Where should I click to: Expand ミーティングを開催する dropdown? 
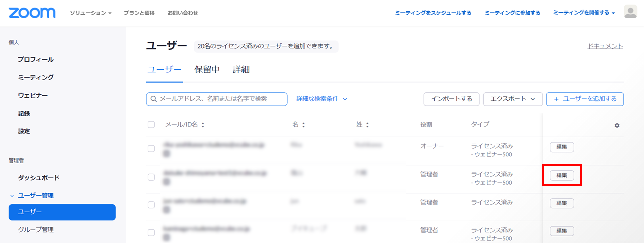click(x=584, y=13)
